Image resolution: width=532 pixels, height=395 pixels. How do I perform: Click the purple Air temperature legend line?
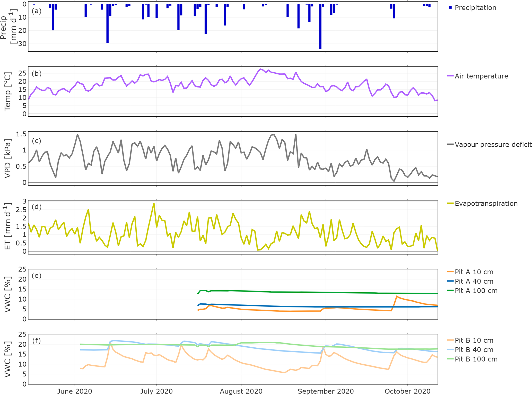click(x=450, y=76)
